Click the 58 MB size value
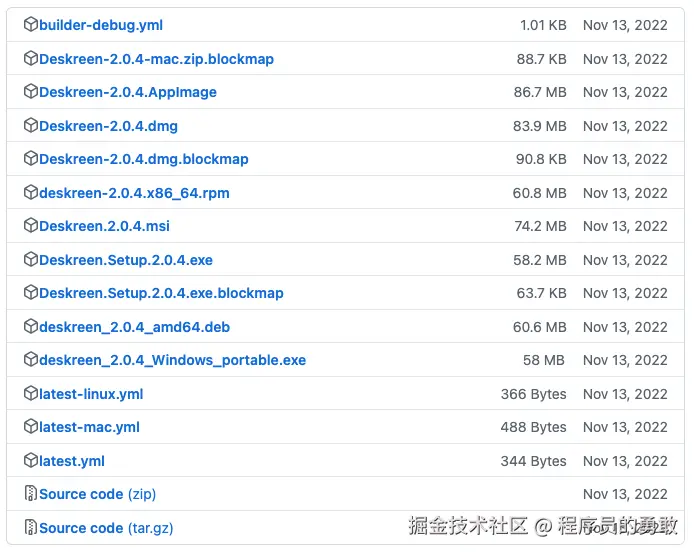Viewport: 694px width, 553px height. tap(544, 360)
